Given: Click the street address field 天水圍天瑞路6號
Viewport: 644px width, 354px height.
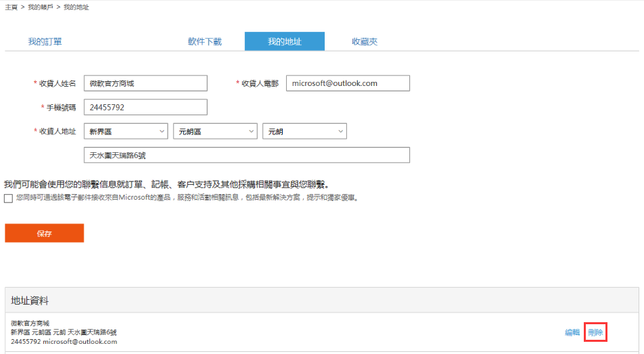Looking at the screenshot, I should 247,155.
